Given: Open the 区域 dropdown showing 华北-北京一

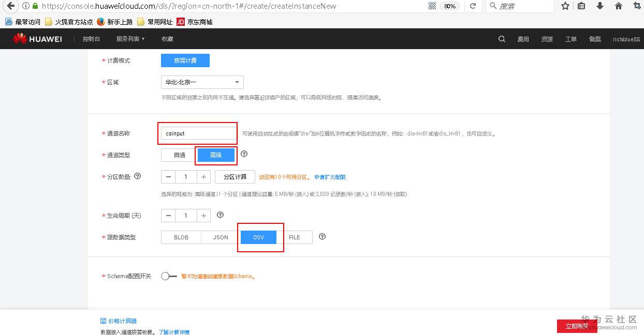Looking at the screenshot, I should coord(202,82).
